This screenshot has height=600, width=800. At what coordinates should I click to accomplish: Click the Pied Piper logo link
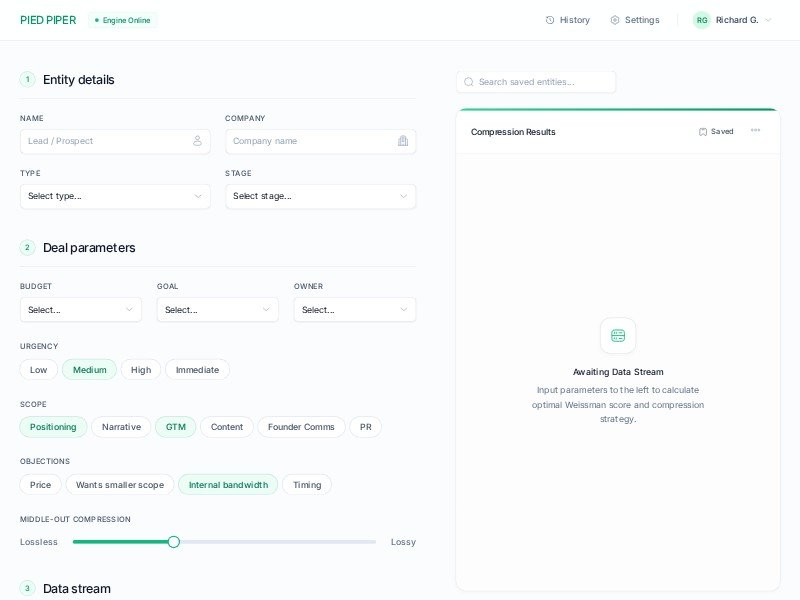[48, 20]
